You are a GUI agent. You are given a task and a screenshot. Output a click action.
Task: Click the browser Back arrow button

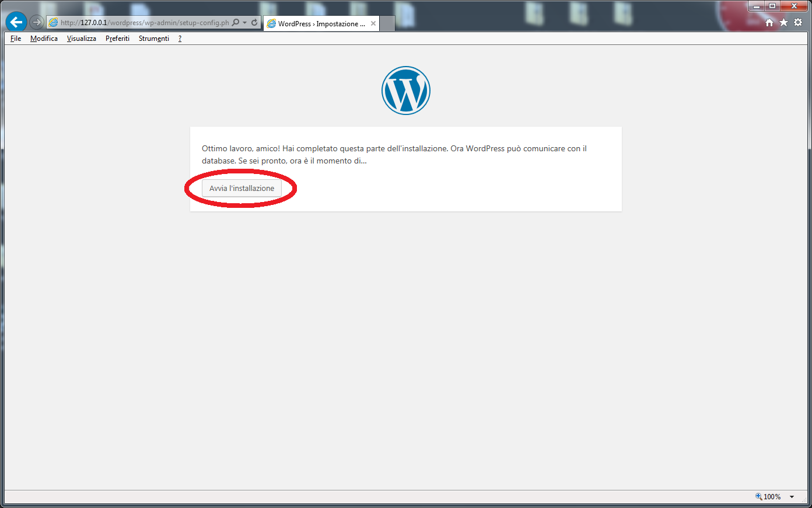click(x=16, y=22)
